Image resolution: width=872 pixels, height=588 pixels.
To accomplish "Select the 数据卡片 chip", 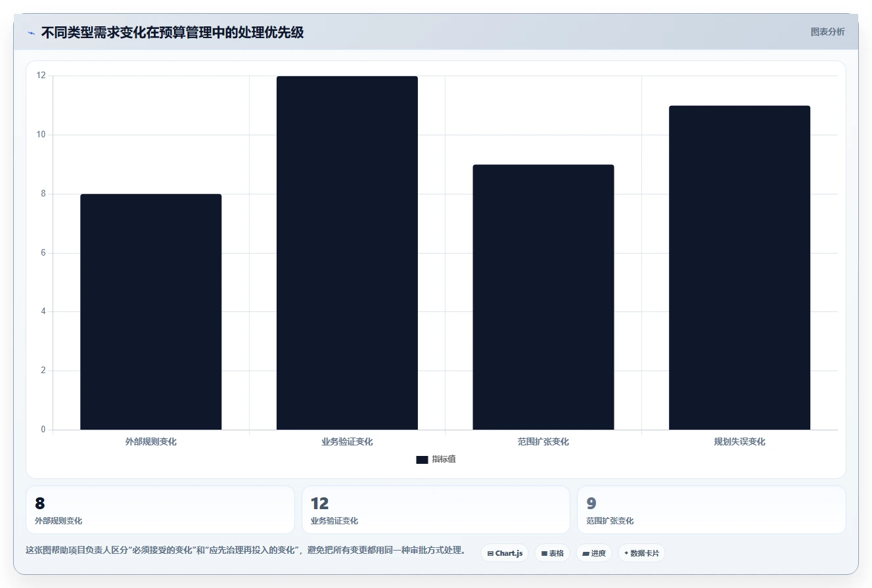I will 641,553.
